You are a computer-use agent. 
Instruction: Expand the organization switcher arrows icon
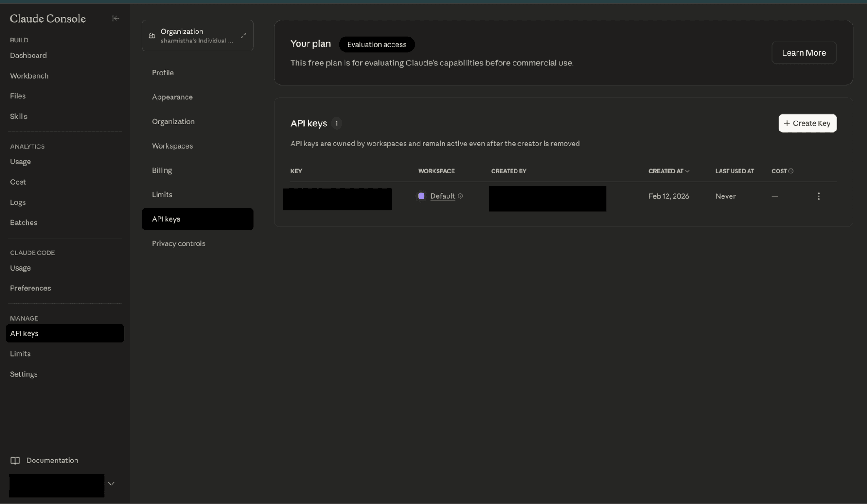point(243,36)
